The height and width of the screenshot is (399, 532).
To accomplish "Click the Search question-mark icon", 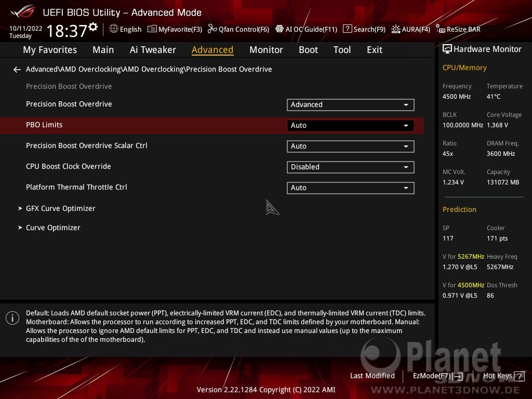I will point(348,29).
